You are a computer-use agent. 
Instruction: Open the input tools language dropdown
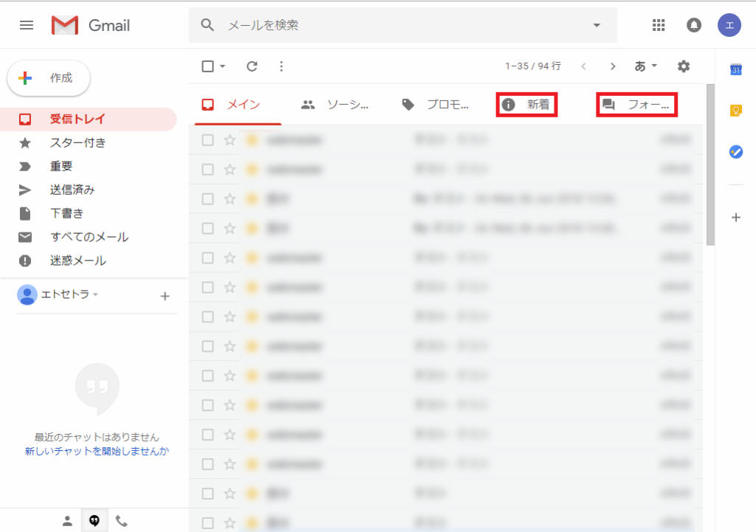click(646, 66)
